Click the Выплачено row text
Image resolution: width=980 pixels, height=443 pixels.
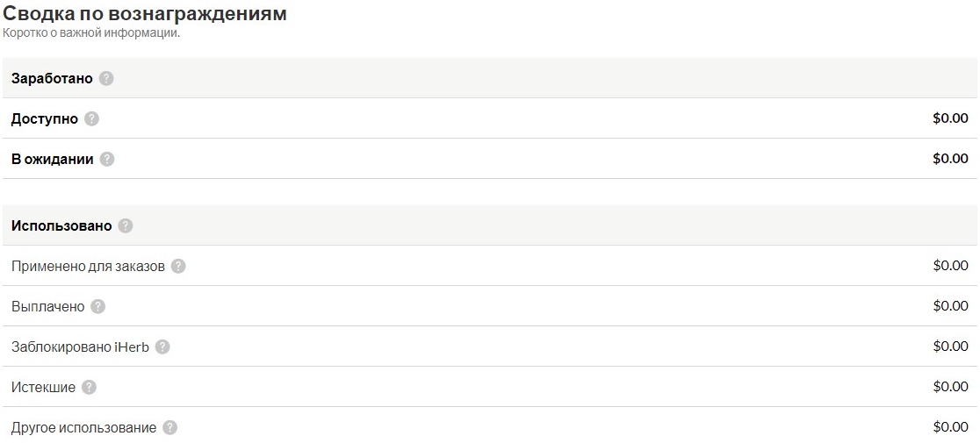tap(47, 306)
